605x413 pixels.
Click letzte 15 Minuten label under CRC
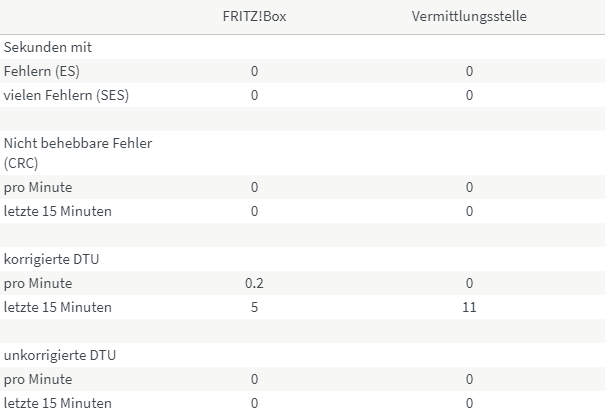[57, 211]
